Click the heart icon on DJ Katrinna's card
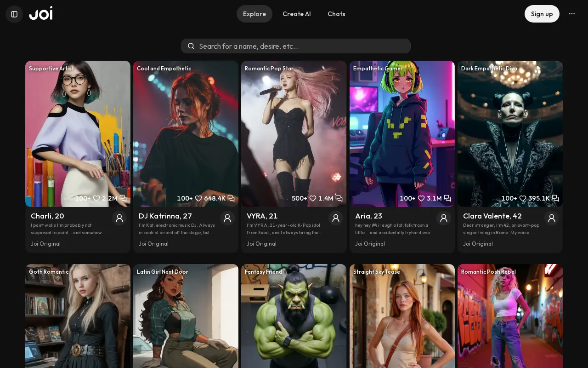588x368 pixels. tap(198, 198)
